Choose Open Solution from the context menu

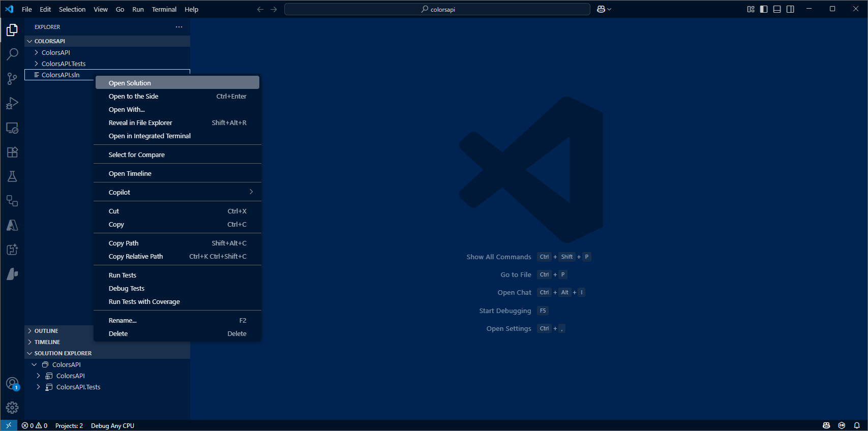click(130, 83)
